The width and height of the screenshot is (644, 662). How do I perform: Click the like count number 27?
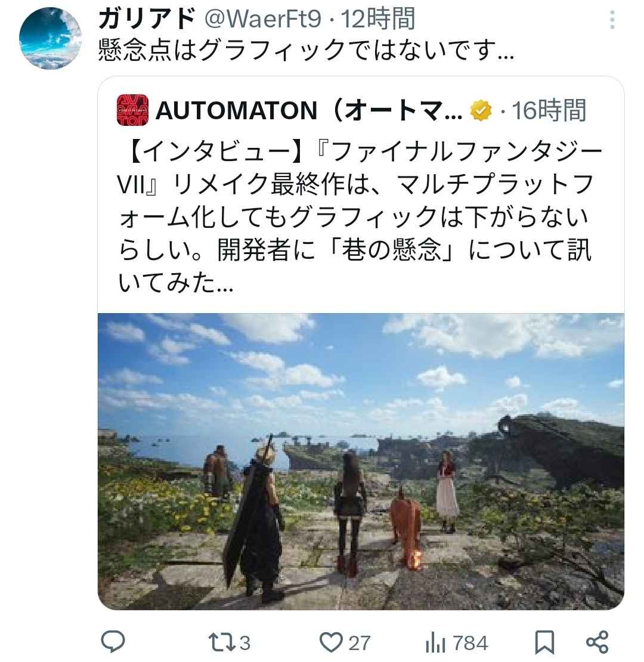click(359, 644)
